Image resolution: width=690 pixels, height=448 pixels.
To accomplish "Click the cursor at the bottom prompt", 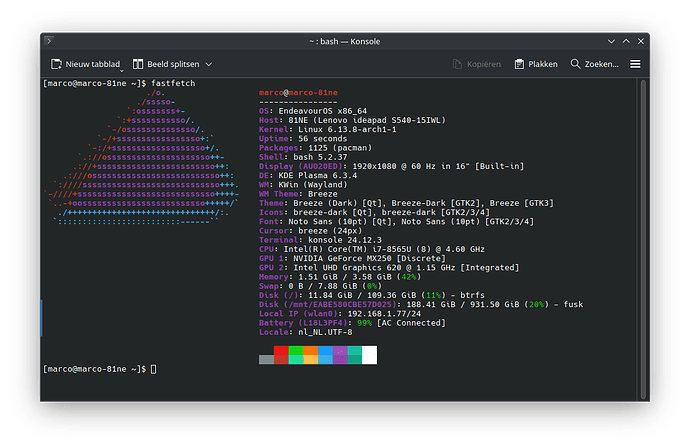I will (154, 369).
